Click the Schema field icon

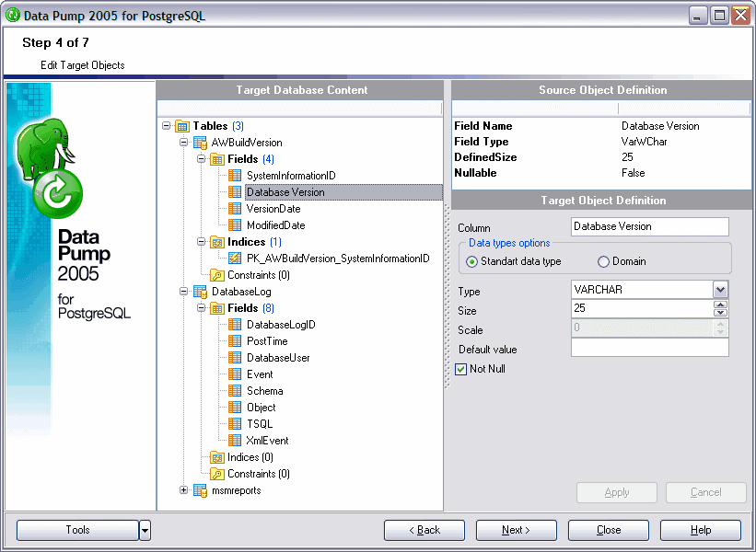(x=235, y=391)
